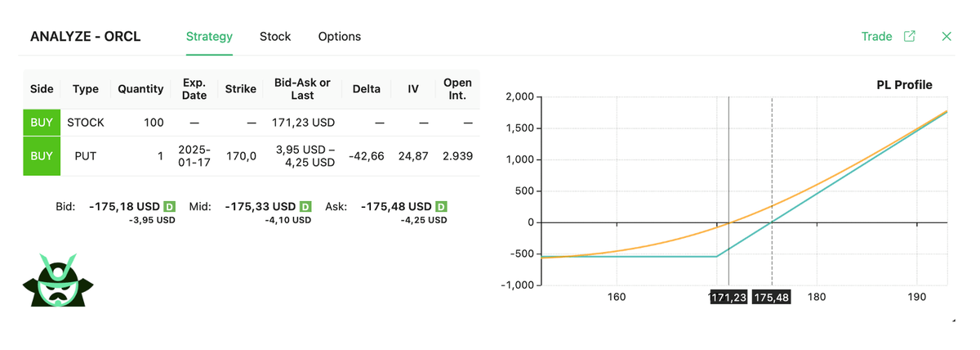The height and width of the screenshot is (350, 980).
Task: Switch to the Stock tab
Action: coord(275,37)
